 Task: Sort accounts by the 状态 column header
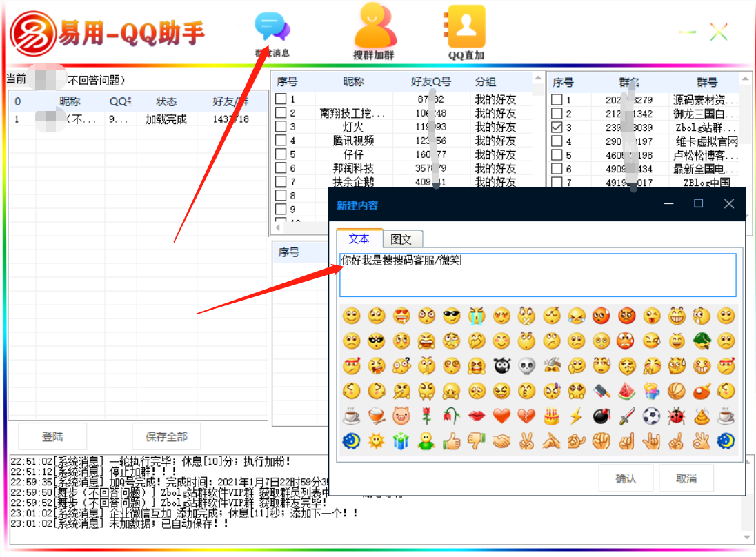pos(166,101)
